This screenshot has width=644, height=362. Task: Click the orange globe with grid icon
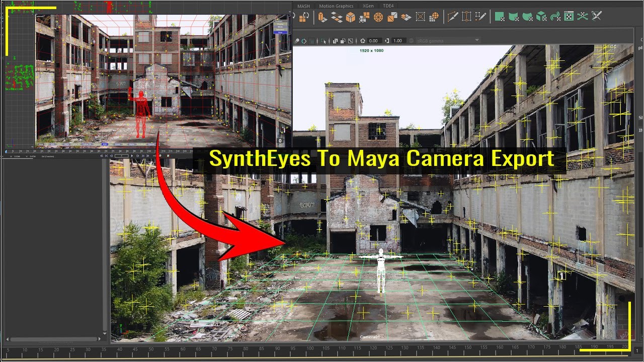coord(434,17)
